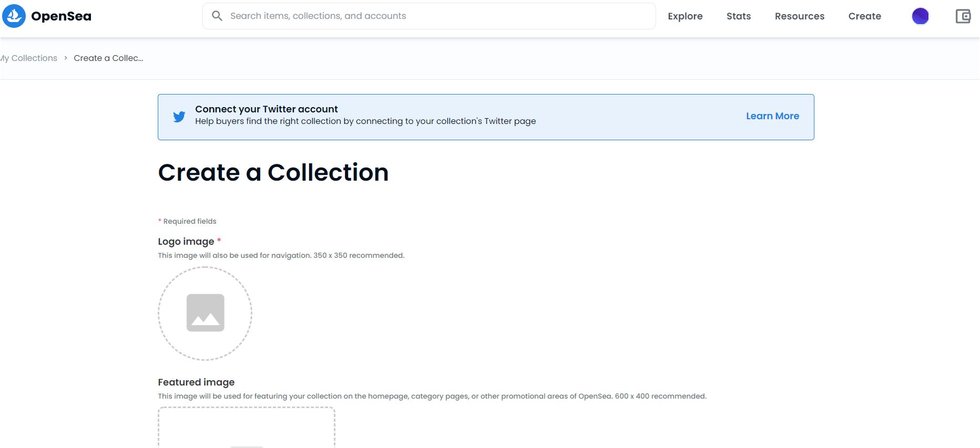Click the OpenSea ship logo icon

[14, 16]
